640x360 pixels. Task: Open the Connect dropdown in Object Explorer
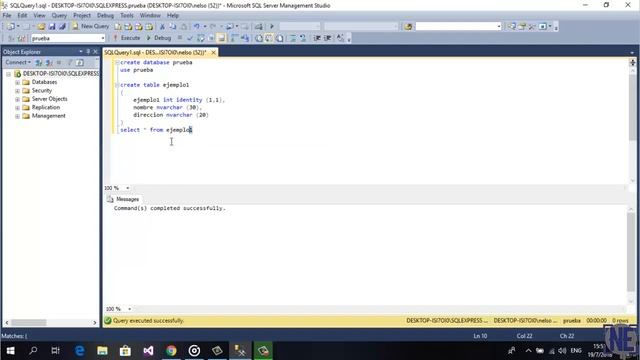point(18,62)
